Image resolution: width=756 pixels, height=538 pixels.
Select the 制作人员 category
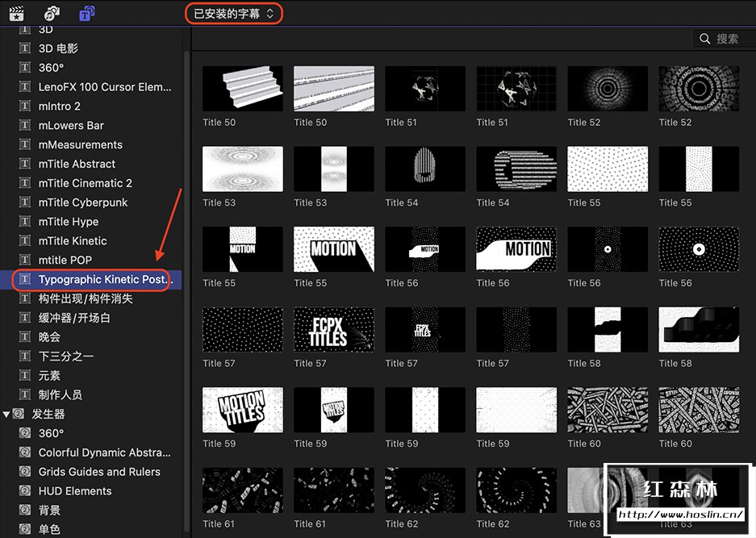pos(92,394)
